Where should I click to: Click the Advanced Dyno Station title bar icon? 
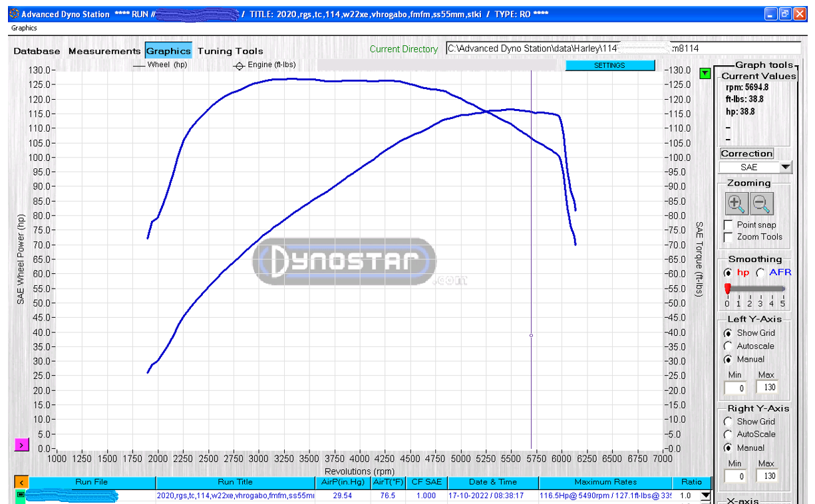[x=14, y=14]
